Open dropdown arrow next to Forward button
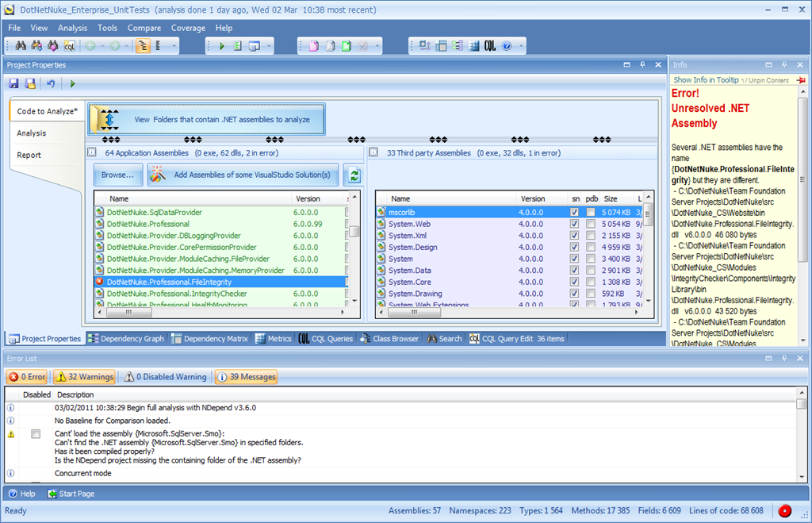The width and height of the screenshot is (812, 523). tap(126, 46)
